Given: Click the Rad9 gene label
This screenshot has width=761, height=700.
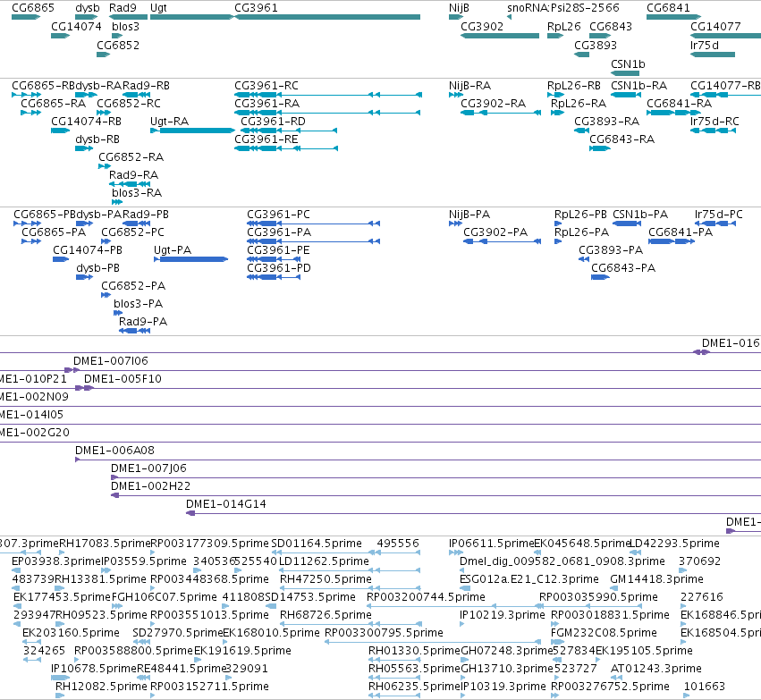Looking at the screenshot, I should (x=123, y=8).
